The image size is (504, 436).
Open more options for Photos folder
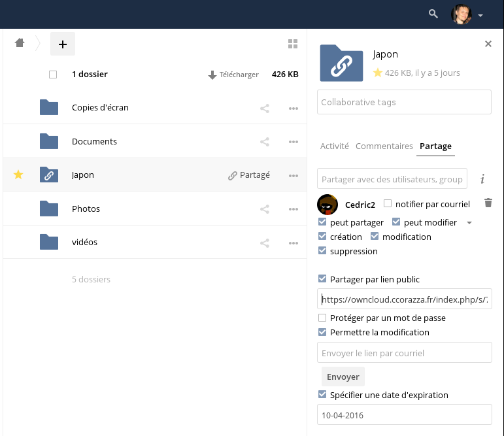click(x=294, y=209)
